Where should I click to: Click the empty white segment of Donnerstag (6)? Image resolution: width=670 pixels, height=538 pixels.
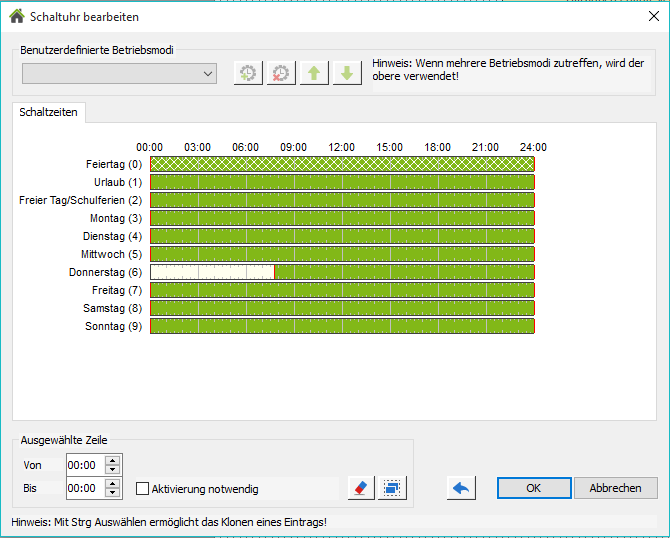(212, 272)
